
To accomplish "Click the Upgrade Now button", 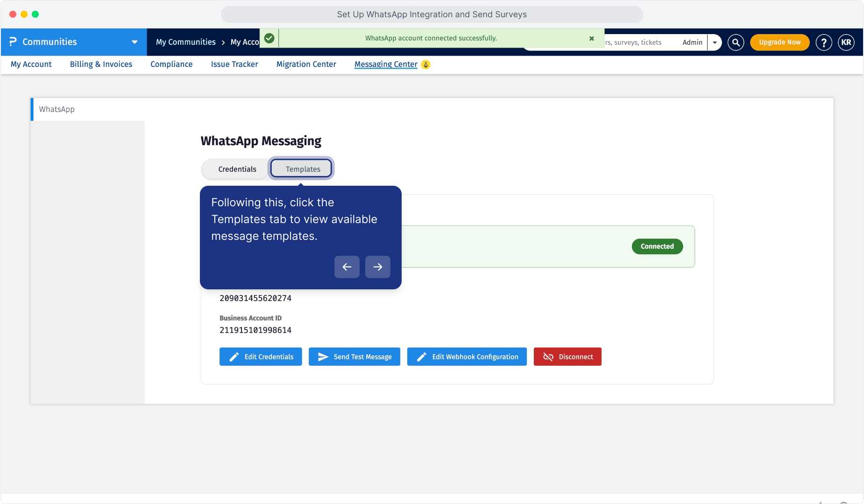I will pyautogui.click(x=779, y=42).
